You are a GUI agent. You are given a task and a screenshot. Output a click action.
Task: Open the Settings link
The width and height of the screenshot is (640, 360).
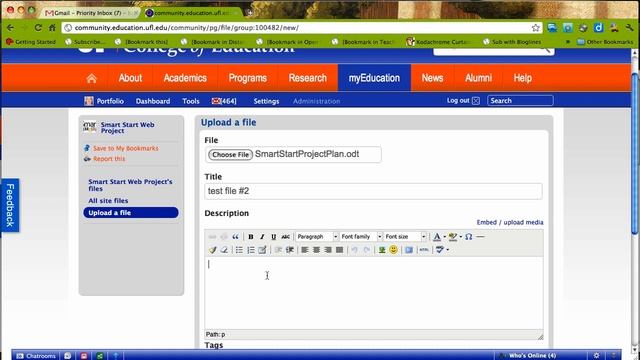click(x=266, y=101)
